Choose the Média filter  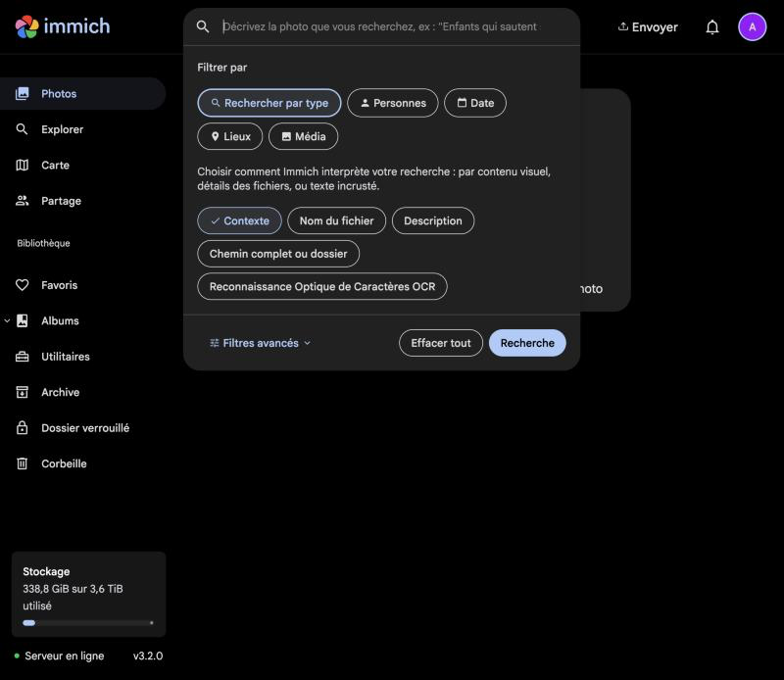[304, 136]
